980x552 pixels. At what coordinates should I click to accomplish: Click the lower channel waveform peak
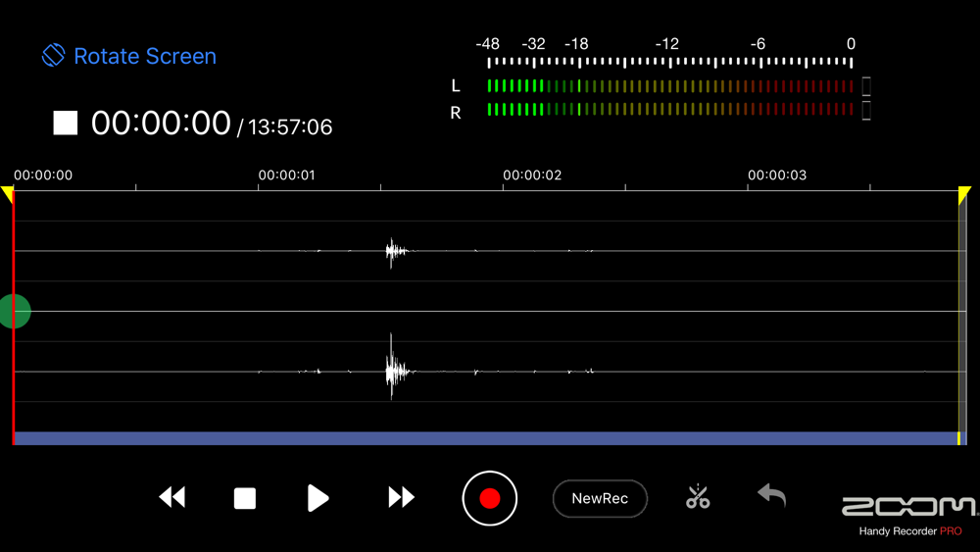click(392, 370)
